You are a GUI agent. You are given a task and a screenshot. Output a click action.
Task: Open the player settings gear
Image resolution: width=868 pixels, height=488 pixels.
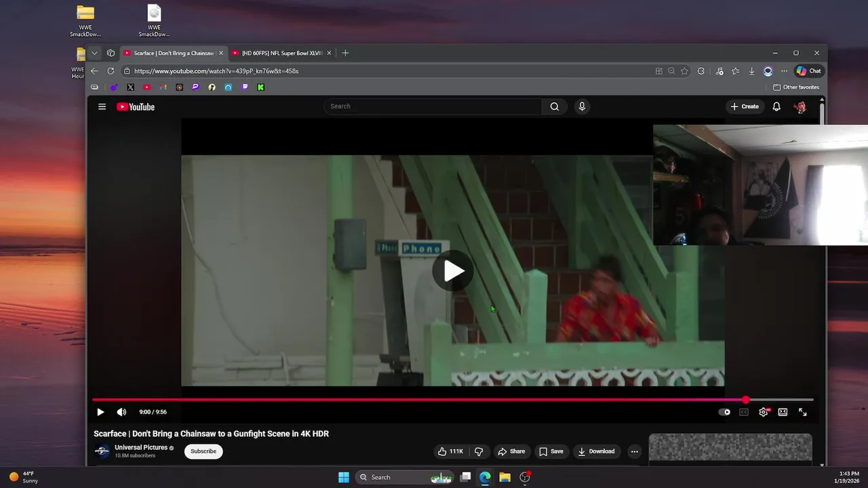(764, 412)
